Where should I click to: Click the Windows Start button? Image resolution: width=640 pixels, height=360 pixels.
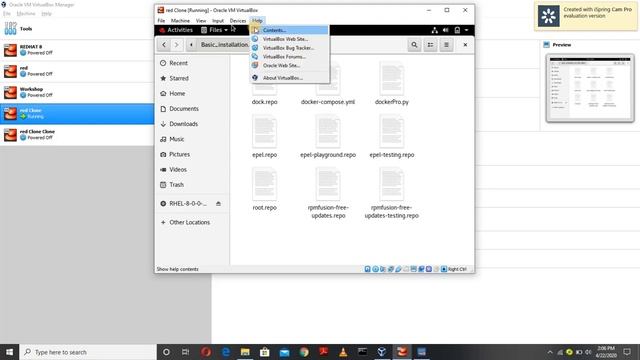9,352
